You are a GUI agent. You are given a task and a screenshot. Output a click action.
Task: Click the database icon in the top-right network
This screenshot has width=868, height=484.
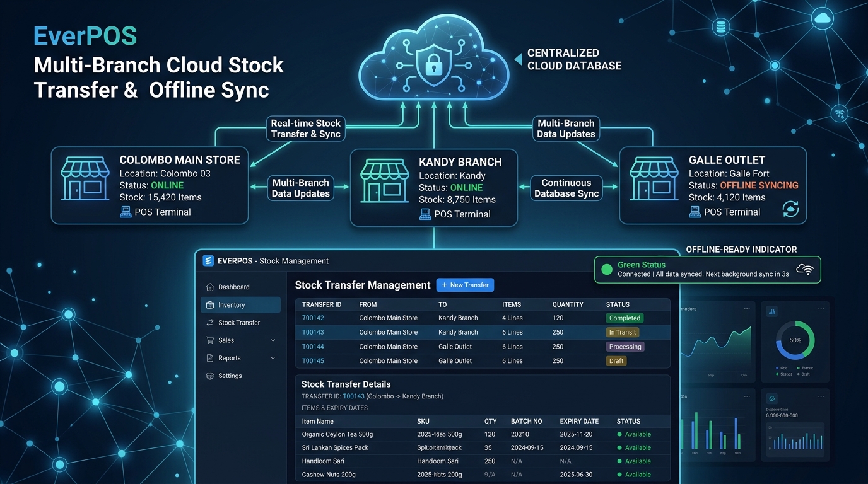(720, 27)
